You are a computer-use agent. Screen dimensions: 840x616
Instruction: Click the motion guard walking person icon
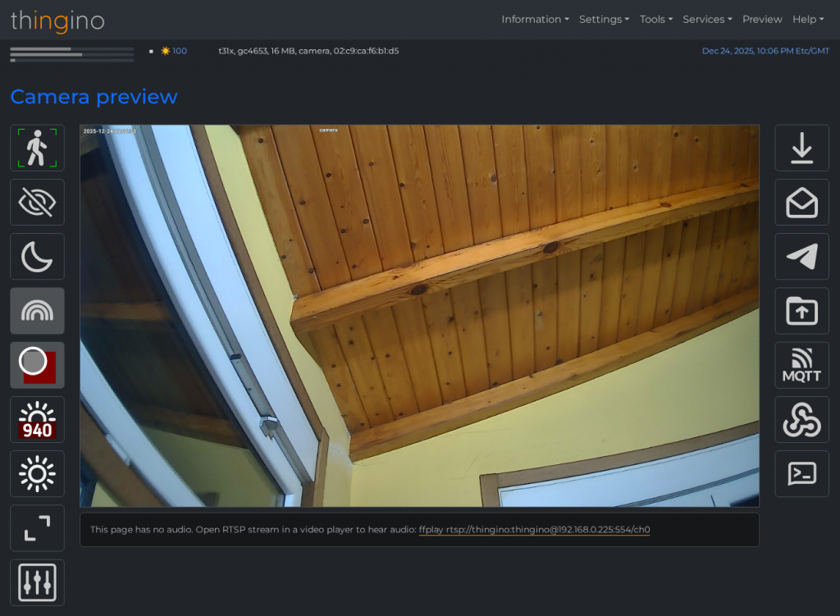[x=37, y=148]
